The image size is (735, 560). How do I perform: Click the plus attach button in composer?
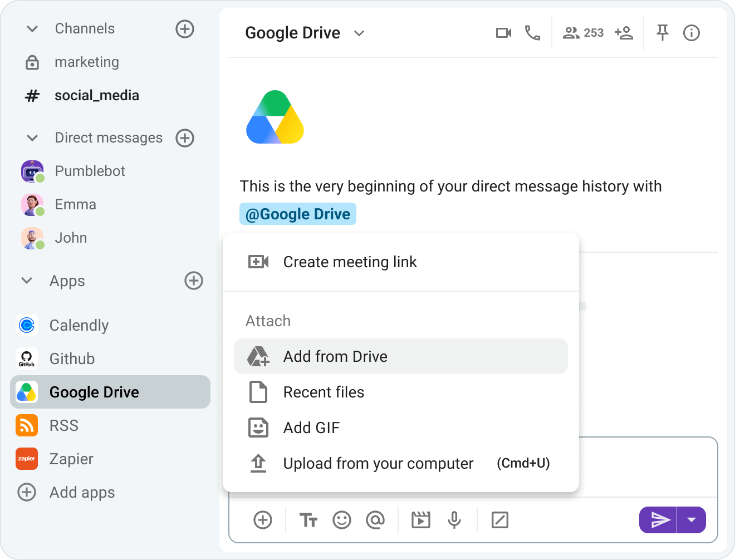click(263, 520)
